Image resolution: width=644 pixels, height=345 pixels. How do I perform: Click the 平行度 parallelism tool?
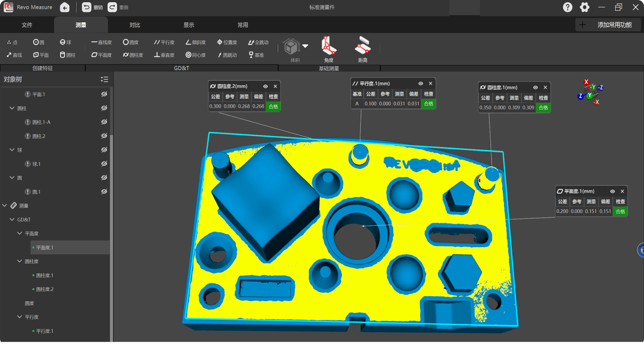click(164, 42)
